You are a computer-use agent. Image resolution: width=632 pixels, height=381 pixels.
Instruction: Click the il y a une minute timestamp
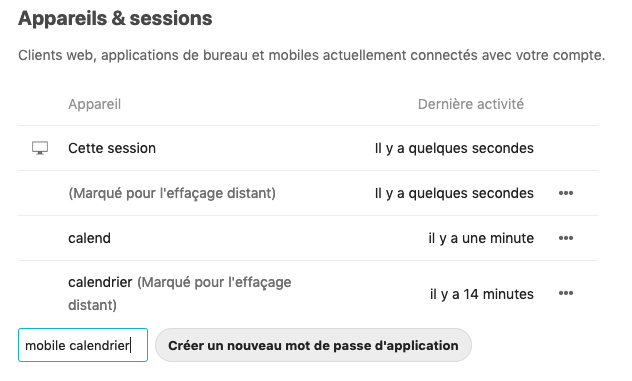[x=481, y=238]
